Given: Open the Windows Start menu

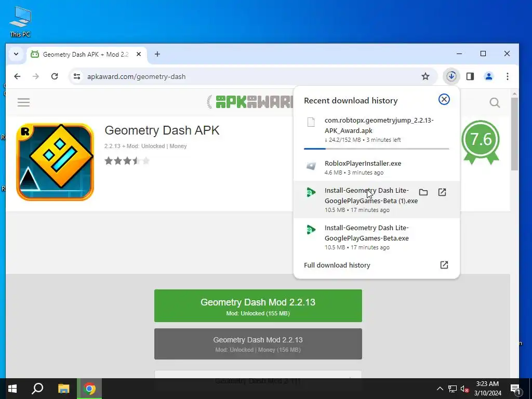Looking at the screenshot, I should 12,389.
